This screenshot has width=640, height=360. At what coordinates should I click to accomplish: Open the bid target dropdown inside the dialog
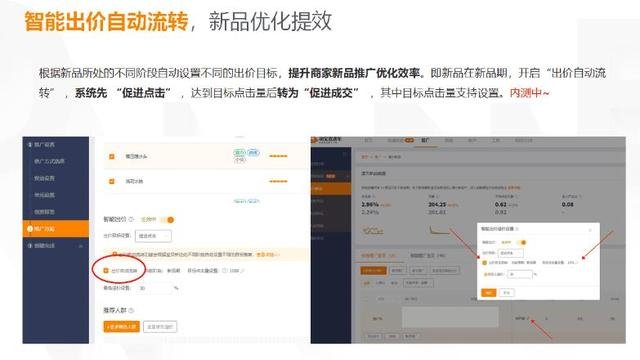(511, 253)
